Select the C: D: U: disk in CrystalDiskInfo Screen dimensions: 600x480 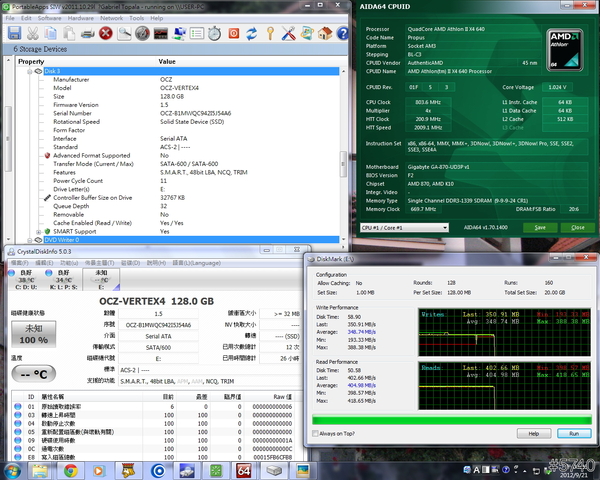point(24,280)
